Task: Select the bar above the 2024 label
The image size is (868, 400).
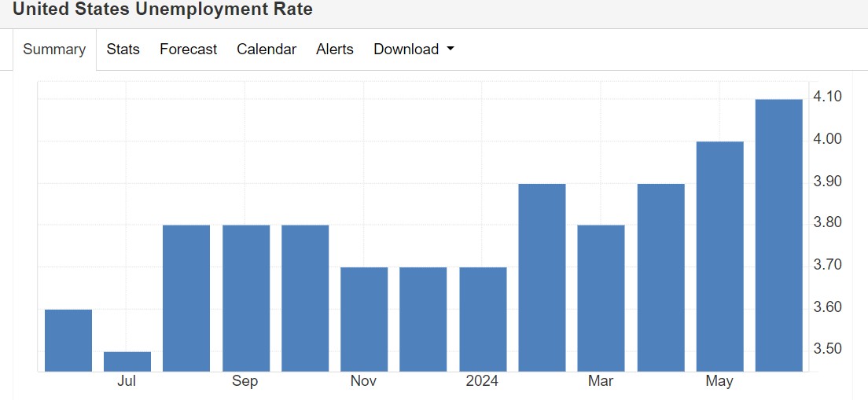Action: tap(483, 319)
